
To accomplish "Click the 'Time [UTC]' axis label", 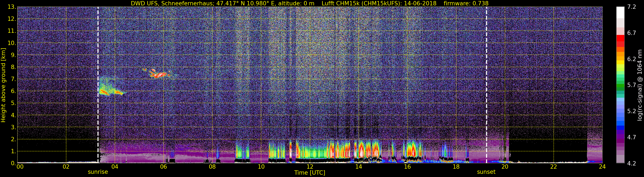I will point(310,173).
